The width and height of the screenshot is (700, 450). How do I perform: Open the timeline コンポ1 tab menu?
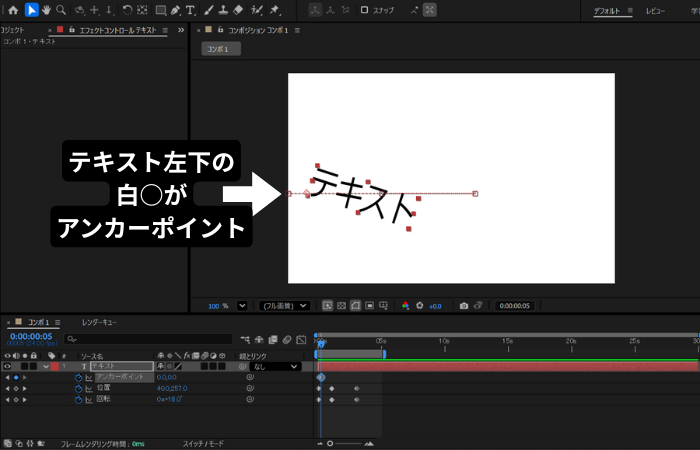58,322
